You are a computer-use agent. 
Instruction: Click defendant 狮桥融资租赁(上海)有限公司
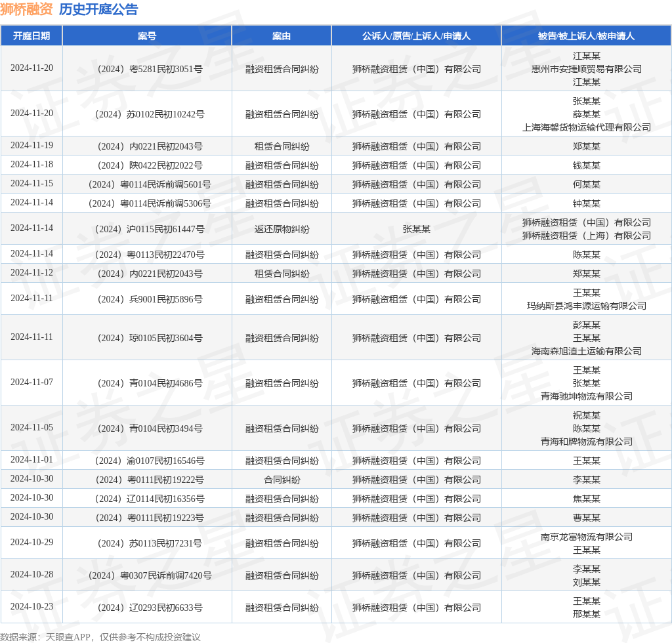click(586, 236)
